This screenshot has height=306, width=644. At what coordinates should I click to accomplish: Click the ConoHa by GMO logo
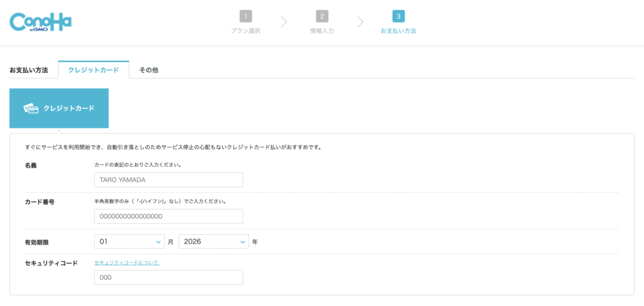[40, 22]
